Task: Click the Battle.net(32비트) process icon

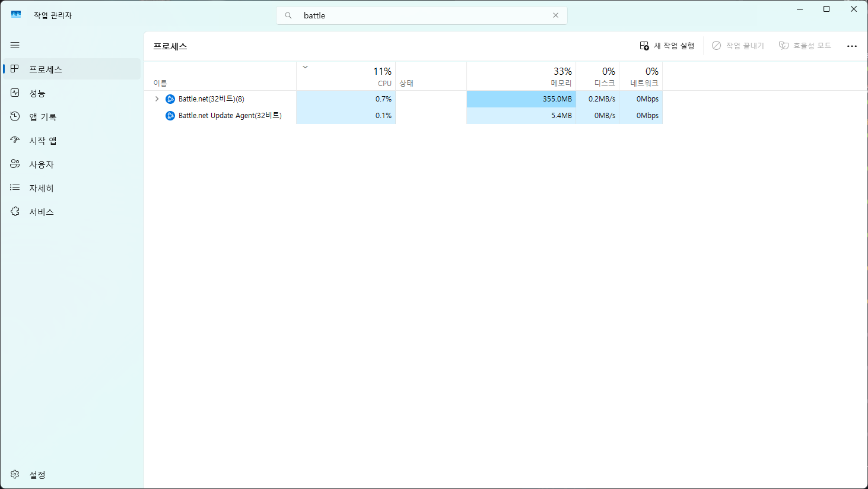Action: click(170, 99)
